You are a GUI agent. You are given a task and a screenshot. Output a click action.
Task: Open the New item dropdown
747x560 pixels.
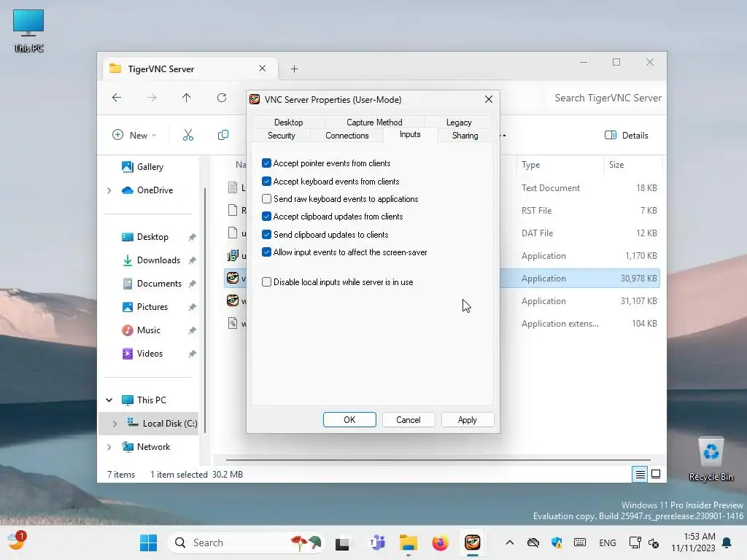[x=134, y=135]
